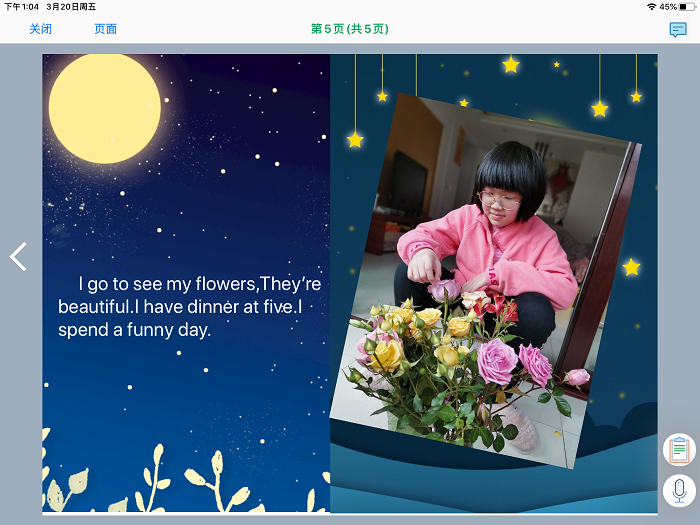Tap the 第5页(共5页) page title

[349, 29]
